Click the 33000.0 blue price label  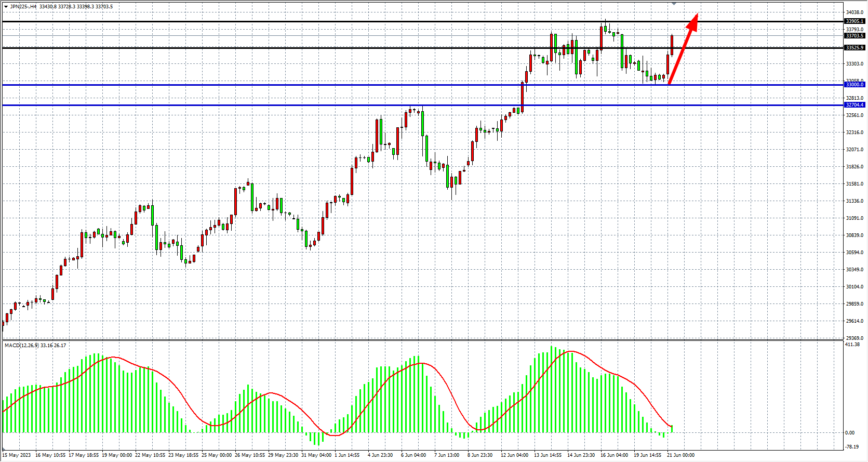[x=854, y=85]
